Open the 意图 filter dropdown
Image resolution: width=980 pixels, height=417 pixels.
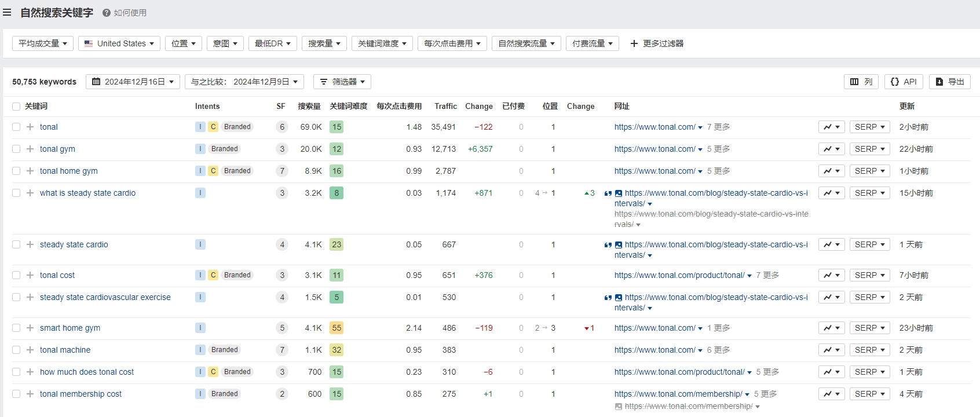[225, 43]
